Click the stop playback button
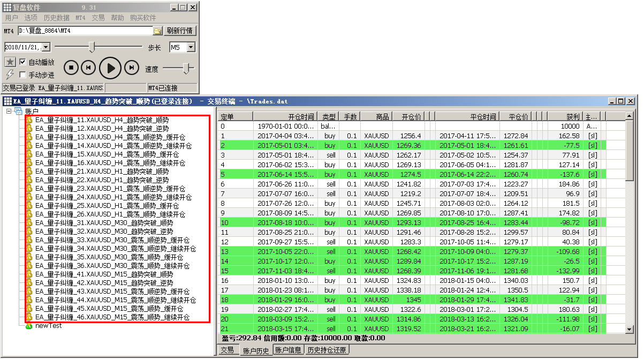Viewport: 644px width, 359px height. click(x=71, y=68)
